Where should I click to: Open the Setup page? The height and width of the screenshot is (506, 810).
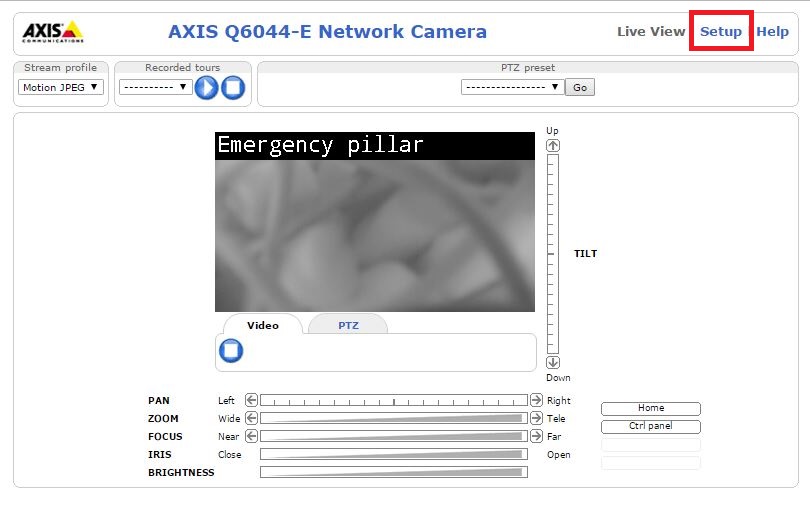click(720, 31)
